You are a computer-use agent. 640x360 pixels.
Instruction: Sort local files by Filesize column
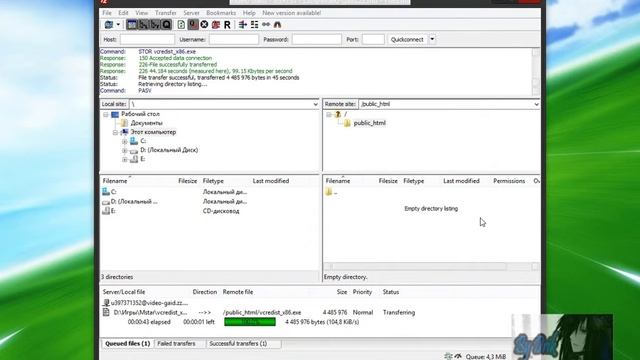(x=187, y=181)
